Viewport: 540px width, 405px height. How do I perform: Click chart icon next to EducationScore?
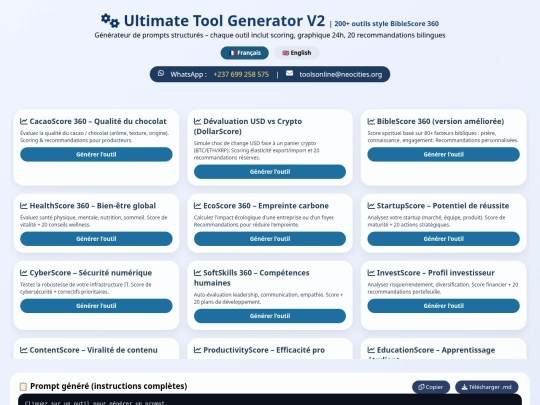371,350
